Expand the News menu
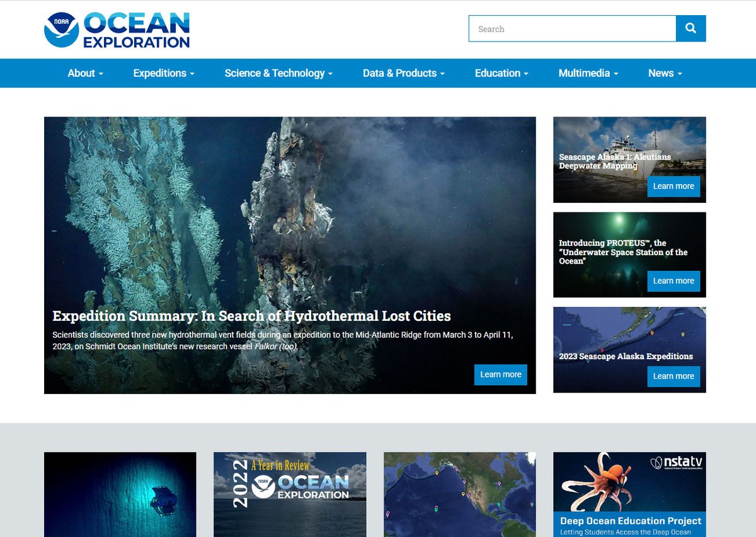 pyautogui.click(x=665, y=73)
